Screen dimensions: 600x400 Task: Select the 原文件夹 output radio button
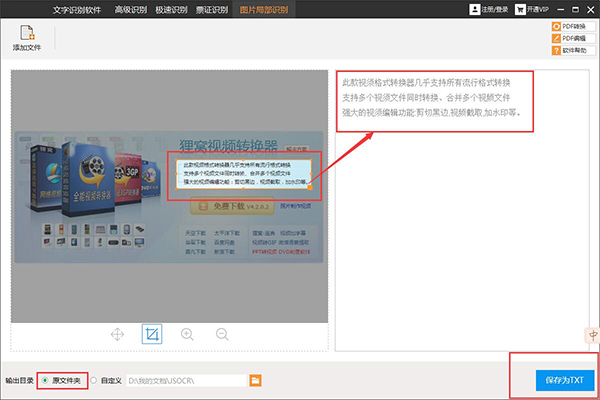(45, 380)
